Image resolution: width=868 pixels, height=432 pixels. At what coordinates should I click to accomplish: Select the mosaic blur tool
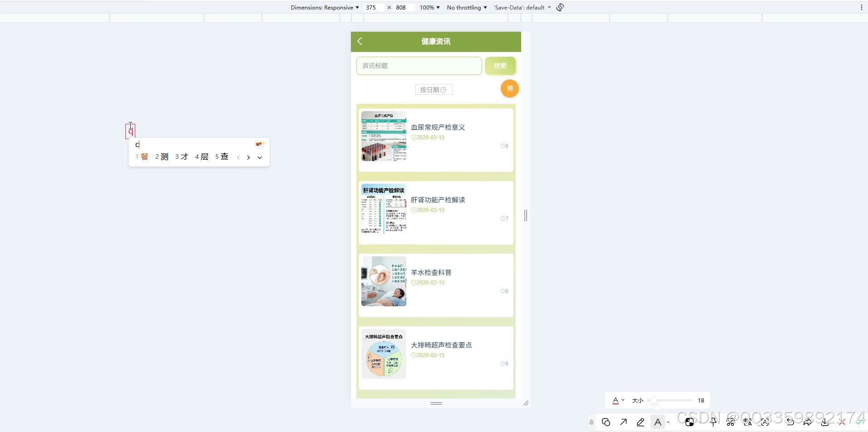click(x=690, y=422)
